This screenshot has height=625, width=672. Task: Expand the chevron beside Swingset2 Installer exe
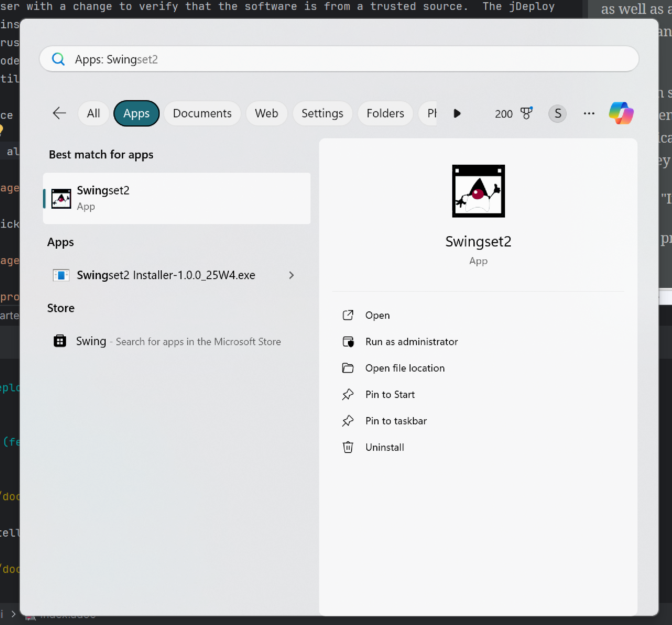pos(291,275)
